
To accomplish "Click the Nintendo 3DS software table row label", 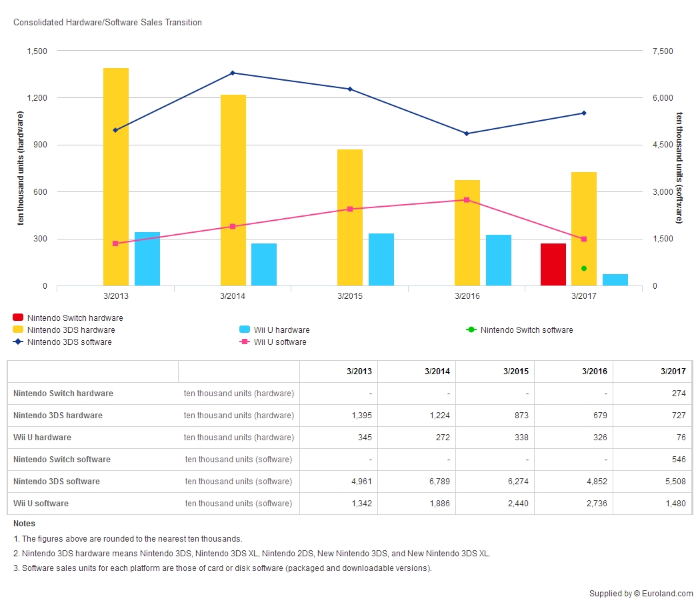I will (x=56, y=481).
